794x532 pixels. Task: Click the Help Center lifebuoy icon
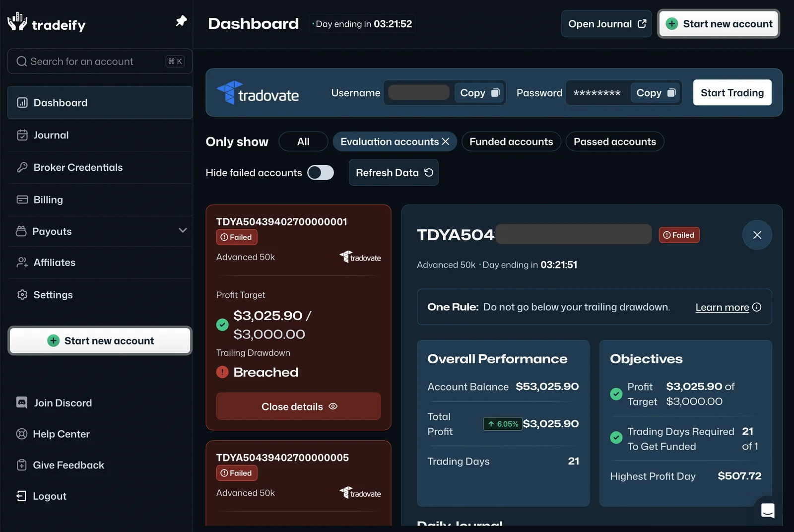coord(22,434)
